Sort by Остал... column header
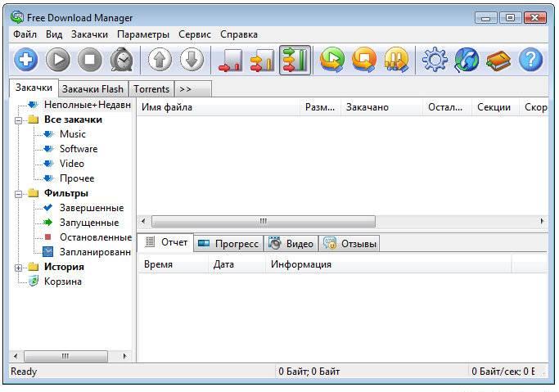559x392 pixels. point(448,107)
